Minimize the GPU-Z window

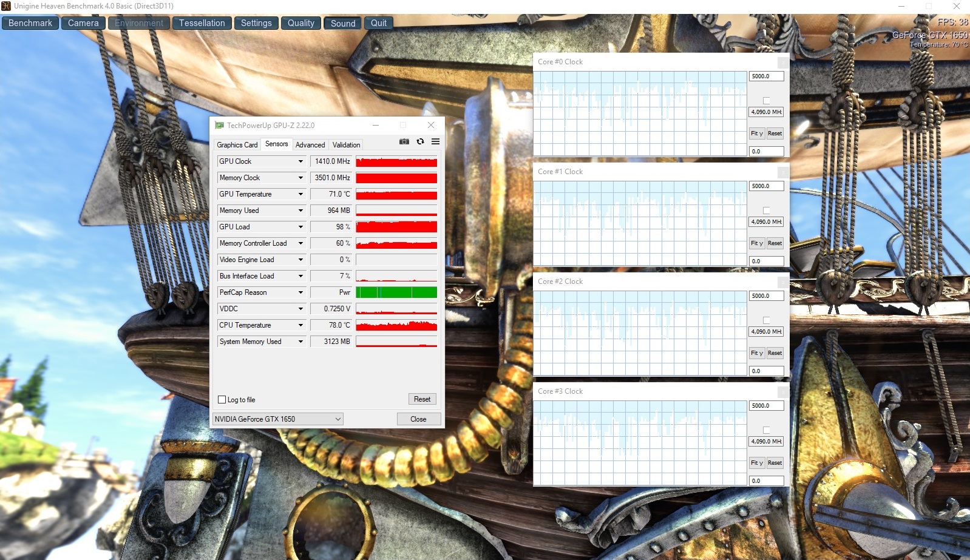pos(376,125)
